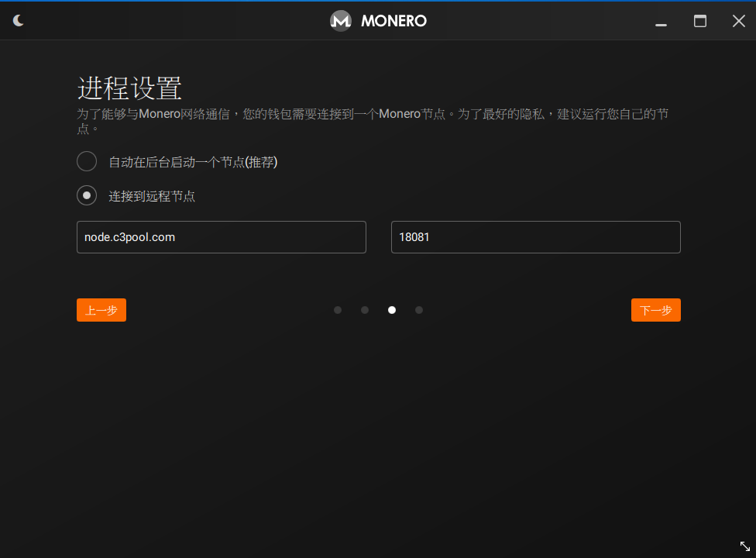
Task: Click the description paragraph about Monero节点
Action: 373,121
